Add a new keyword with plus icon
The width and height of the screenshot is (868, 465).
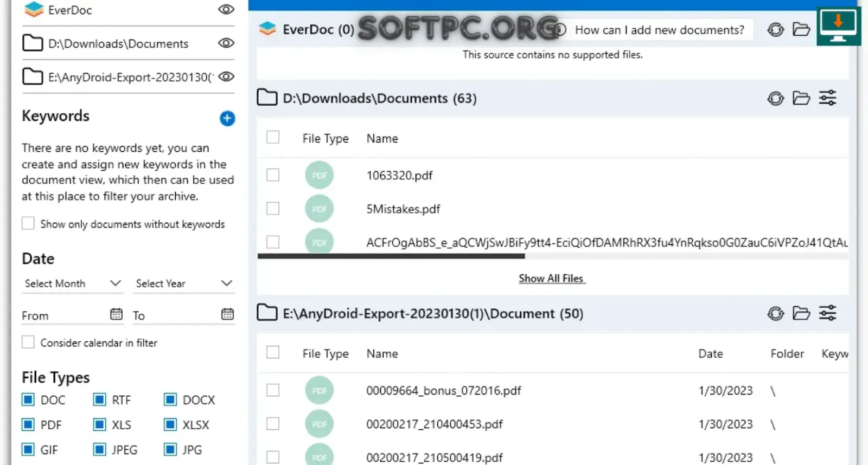point(227,118)
